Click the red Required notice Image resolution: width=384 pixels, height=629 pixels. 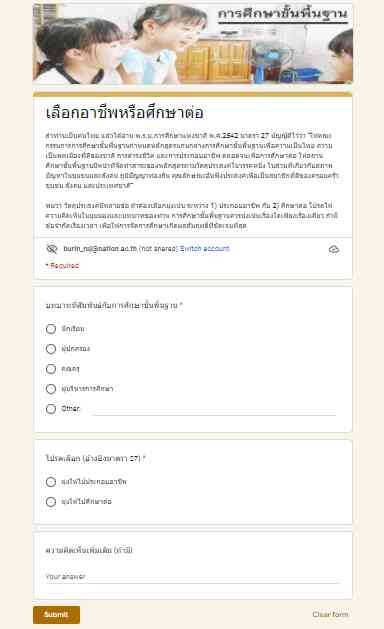click(x=62, y=266)
